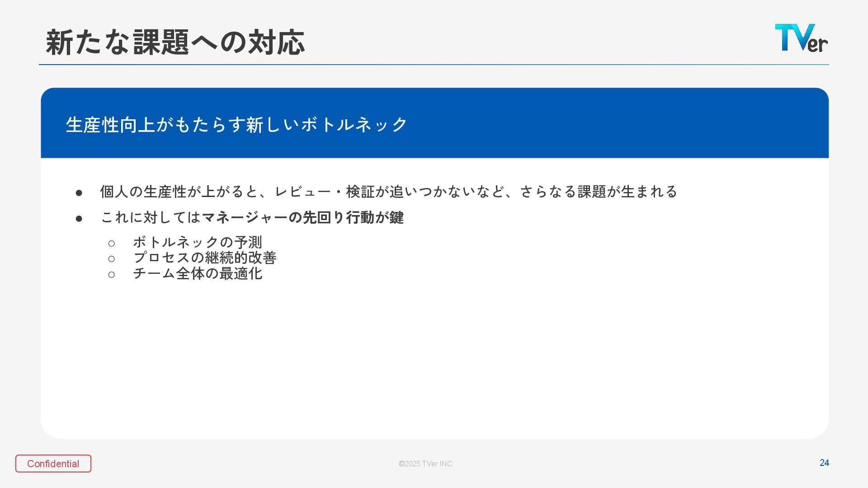Click the bullet starting 個人の生産性が上がると
Viewport: 868px width, 488px height.
388,192
